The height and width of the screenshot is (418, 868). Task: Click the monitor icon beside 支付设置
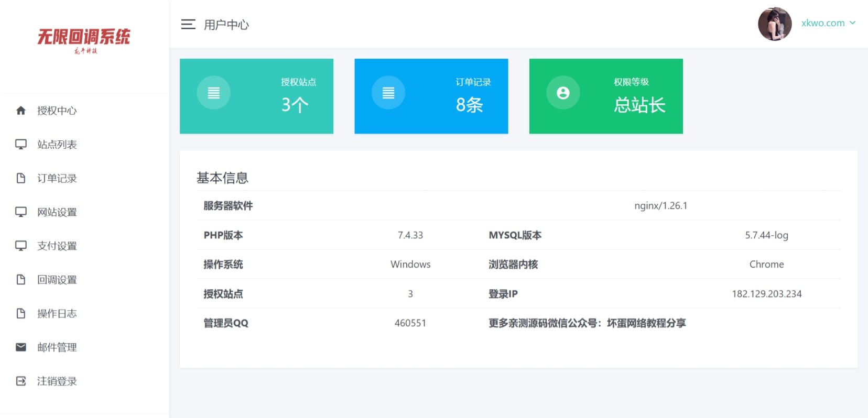(21, 246)
